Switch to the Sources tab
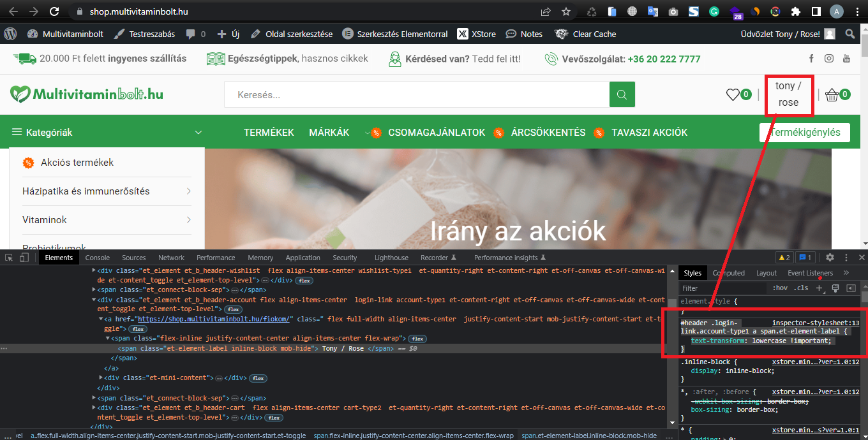The height and width of the screenshot is (440, 868). pos(134,258)
